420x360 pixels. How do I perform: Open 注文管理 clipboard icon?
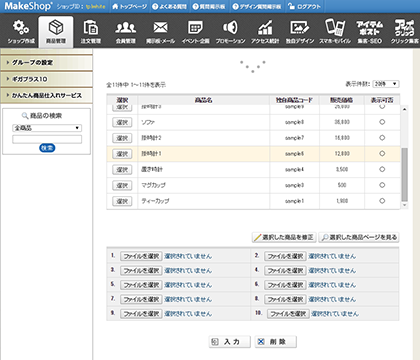(91, 31)
